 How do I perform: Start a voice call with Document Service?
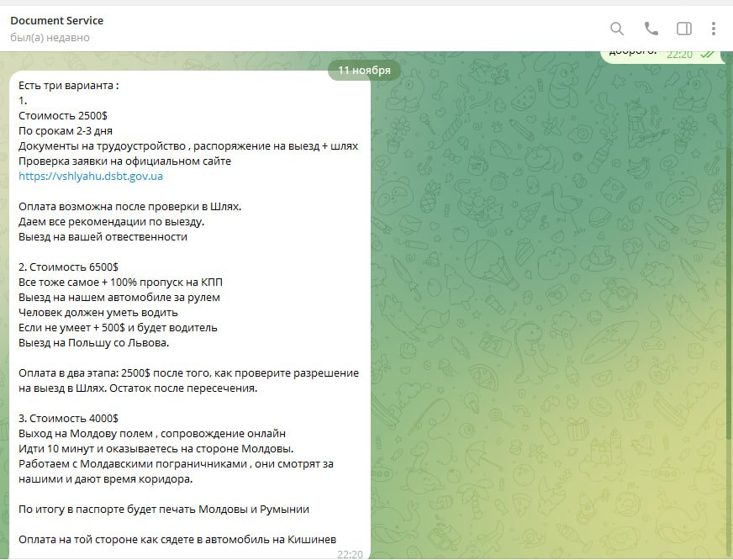point(651,29)
